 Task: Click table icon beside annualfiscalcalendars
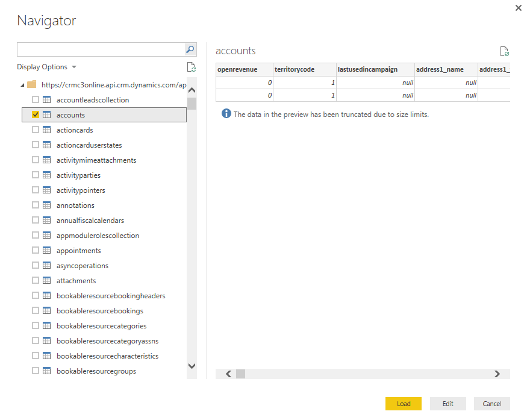coord(47,221)
